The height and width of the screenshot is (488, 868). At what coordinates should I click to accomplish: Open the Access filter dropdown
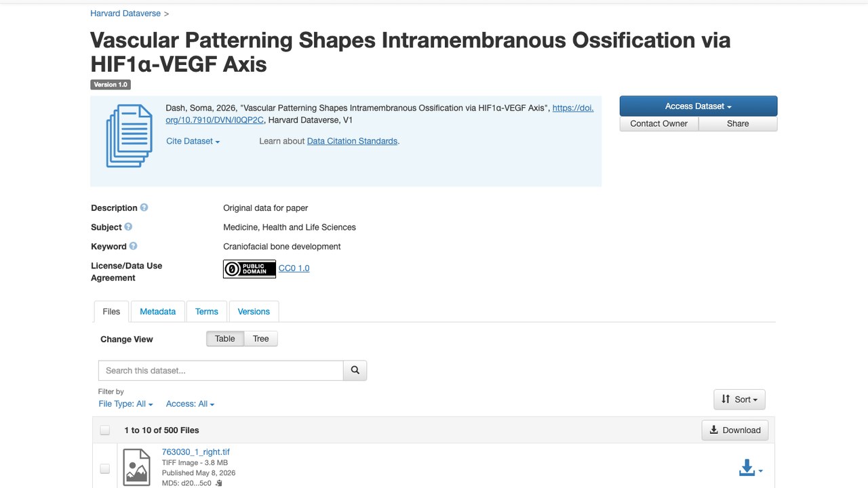[x=191, y=404]
